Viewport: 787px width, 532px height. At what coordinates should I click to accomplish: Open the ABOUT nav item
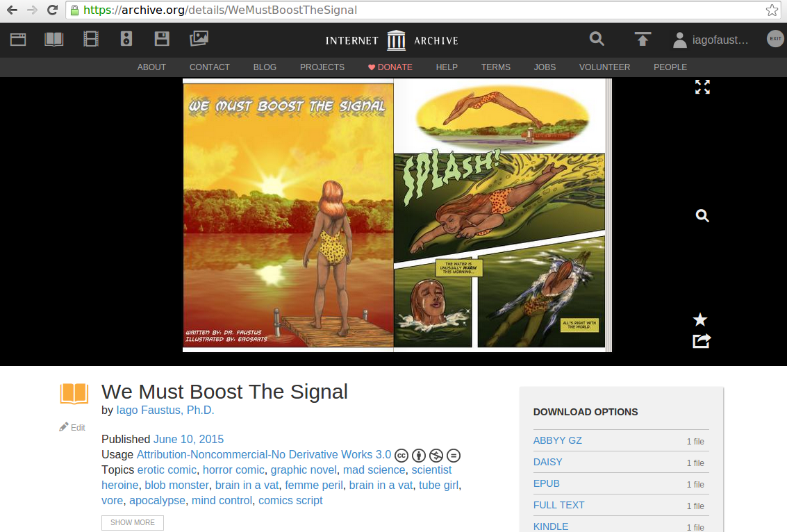[x=151, y=67]
